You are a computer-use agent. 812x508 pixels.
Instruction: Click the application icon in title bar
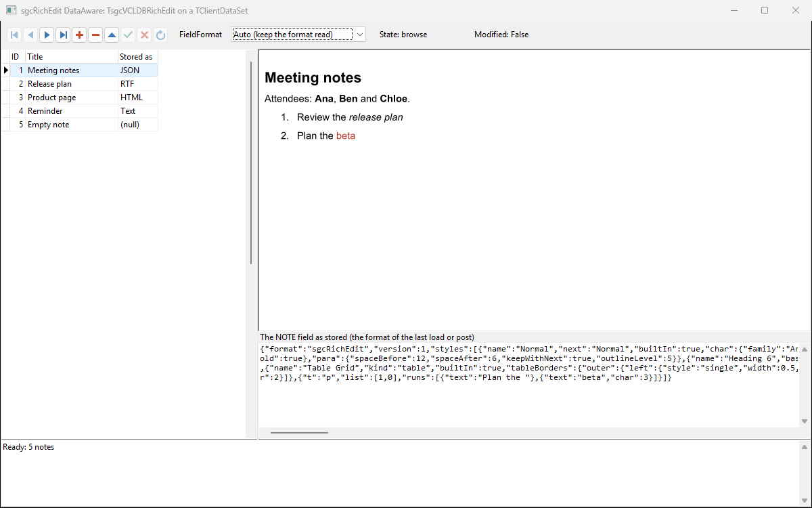point(12,10)
